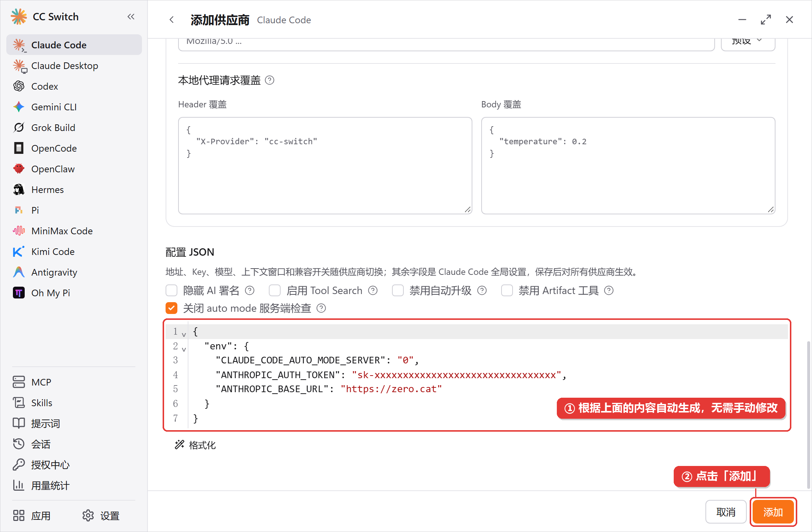Image resolution: width=812 pixels, height=532 pixels.
Task: Click inside the Header 覆盖 text area
Action: click(x=325, y=166)
